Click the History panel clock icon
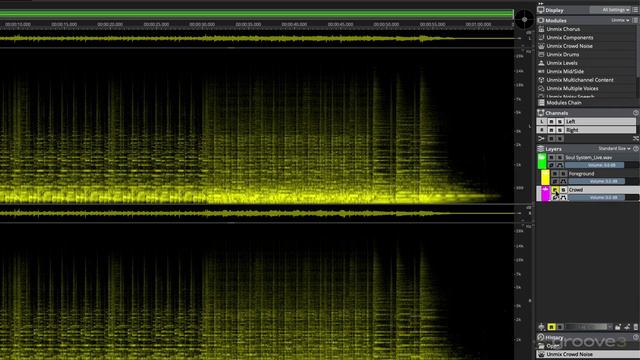640x360 pixels. (x=541, y=337)
